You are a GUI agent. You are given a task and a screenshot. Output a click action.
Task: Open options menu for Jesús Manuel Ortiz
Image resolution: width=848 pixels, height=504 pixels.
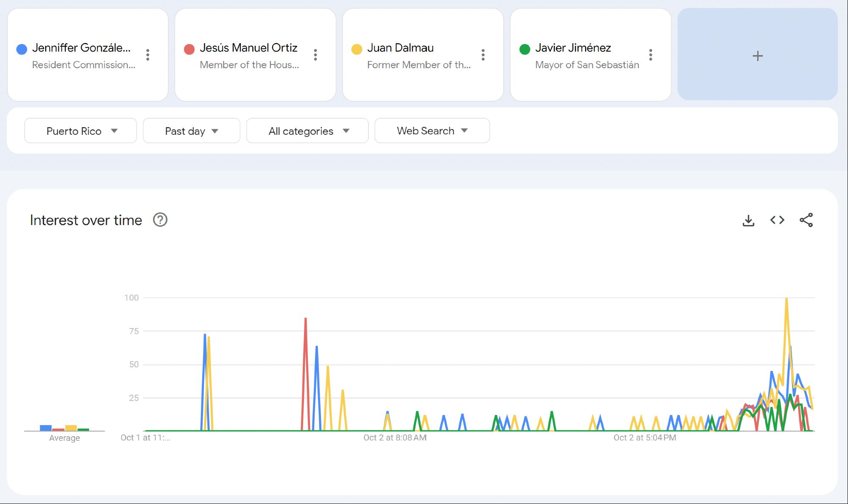[x=315, y=55]
